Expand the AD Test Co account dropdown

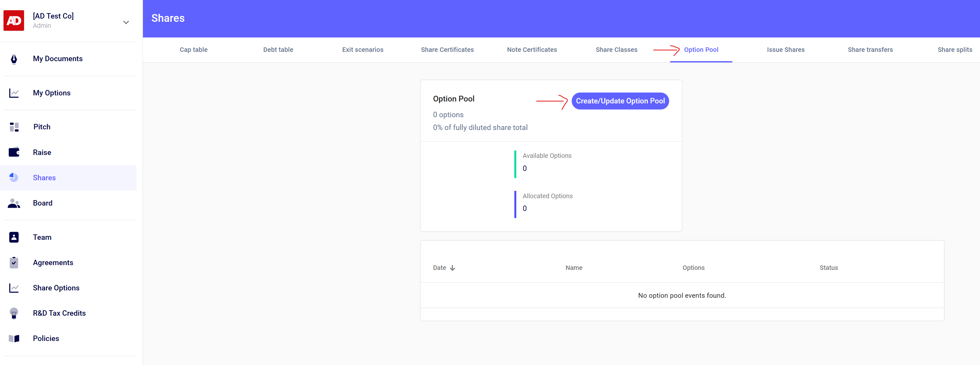tap(126, 22)
